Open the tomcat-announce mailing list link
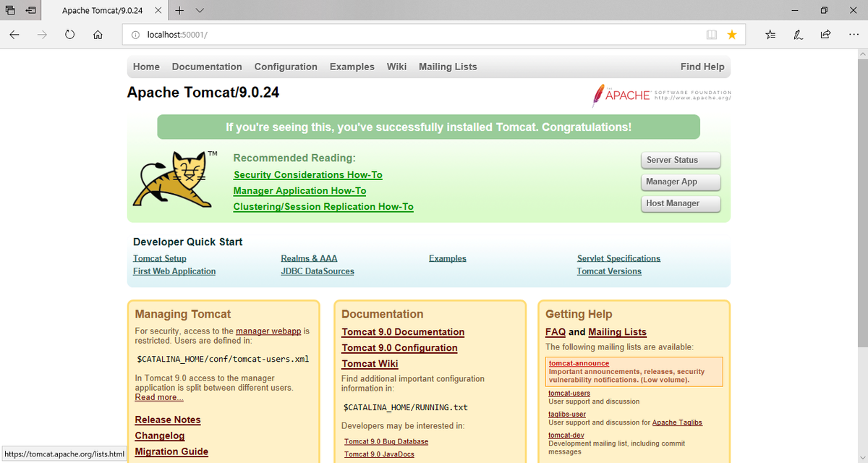 pos(579,363)
